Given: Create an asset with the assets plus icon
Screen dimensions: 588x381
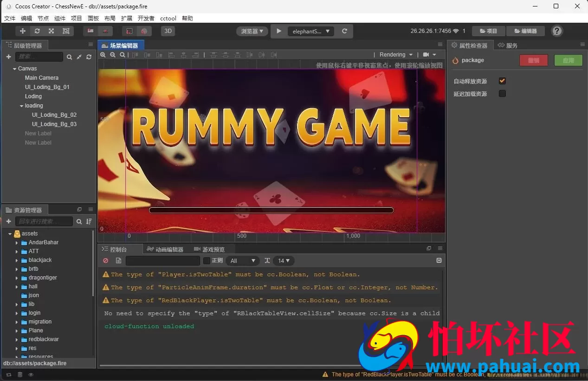Looking at the screenshot, I should (x=8, y=222).
